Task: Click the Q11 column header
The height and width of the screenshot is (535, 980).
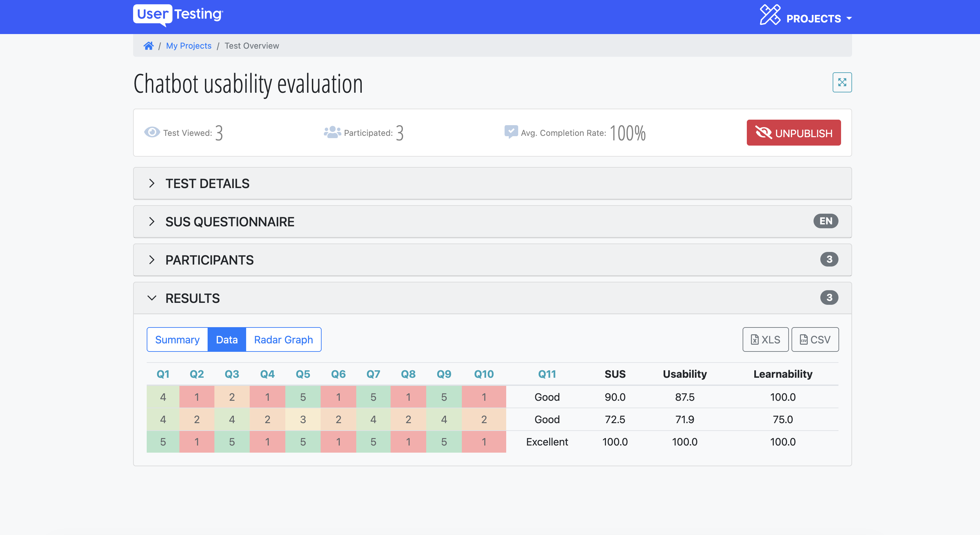Action: 547,374
